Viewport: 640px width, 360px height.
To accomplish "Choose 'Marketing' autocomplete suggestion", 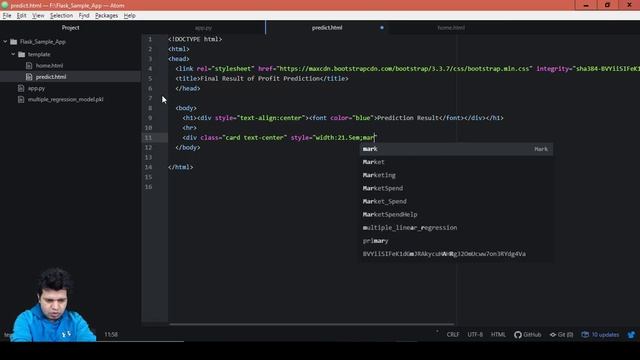I will point(456,175).
